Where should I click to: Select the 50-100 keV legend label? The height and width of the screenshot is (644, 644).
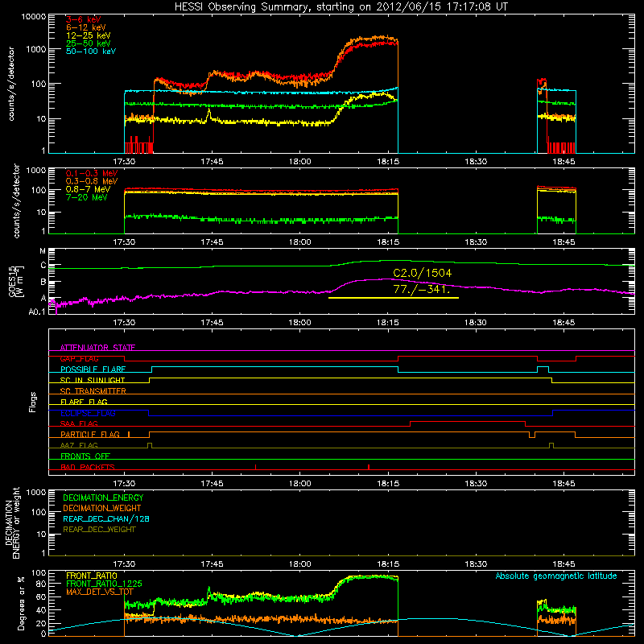click(90, 52)
